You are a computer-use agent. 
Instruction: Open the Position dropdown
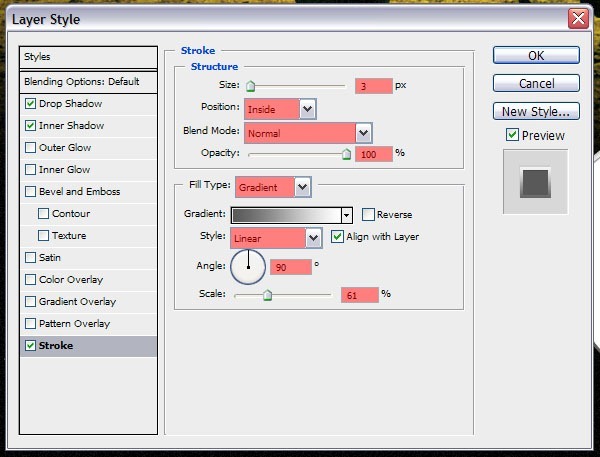307,109
